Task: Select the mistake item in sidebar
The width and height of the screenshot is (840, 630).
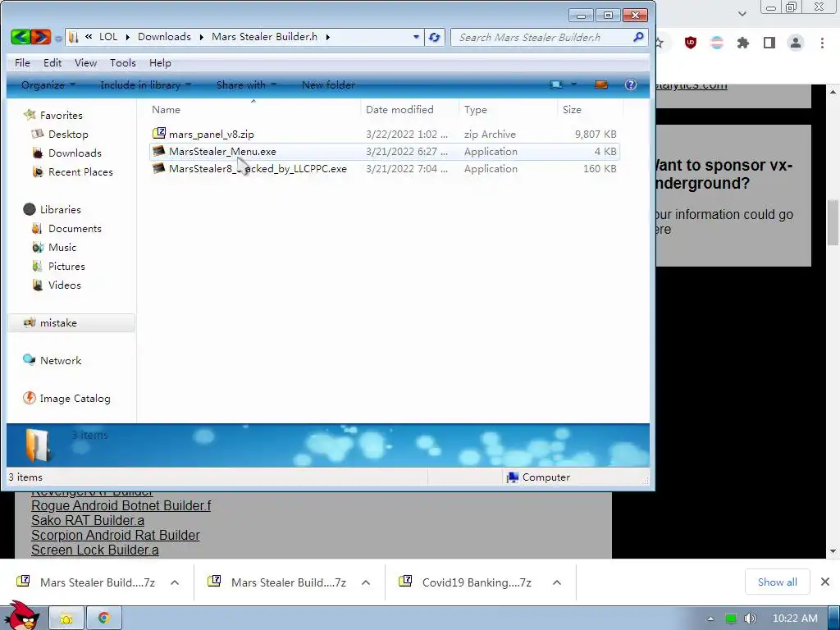Action: click(x=71, y=323)
